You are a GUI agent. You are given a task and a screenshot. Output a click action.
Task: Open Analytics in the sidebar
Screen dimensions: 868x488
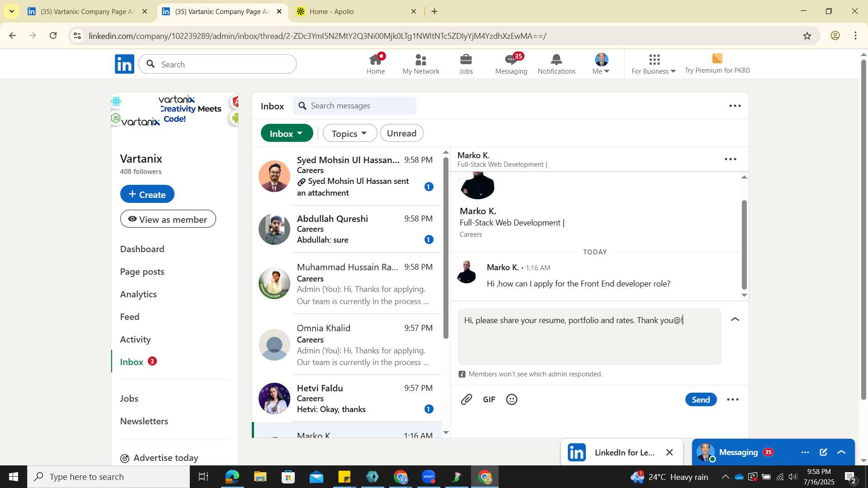138,294
